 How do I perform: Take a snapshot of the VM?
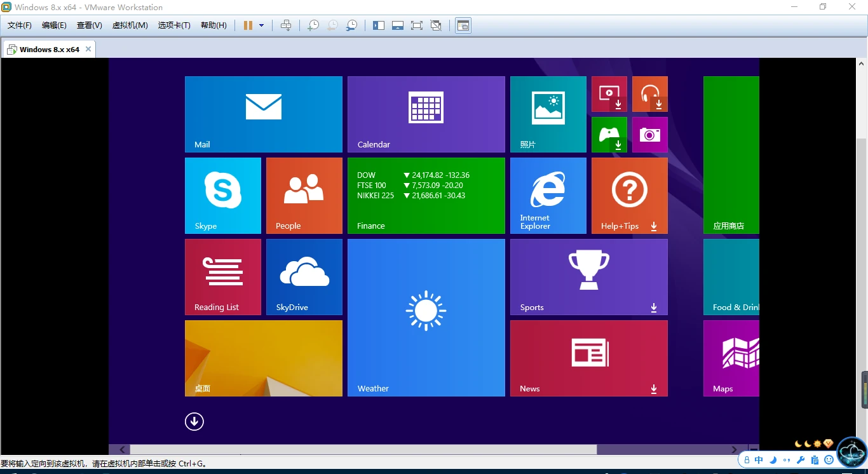313,25
